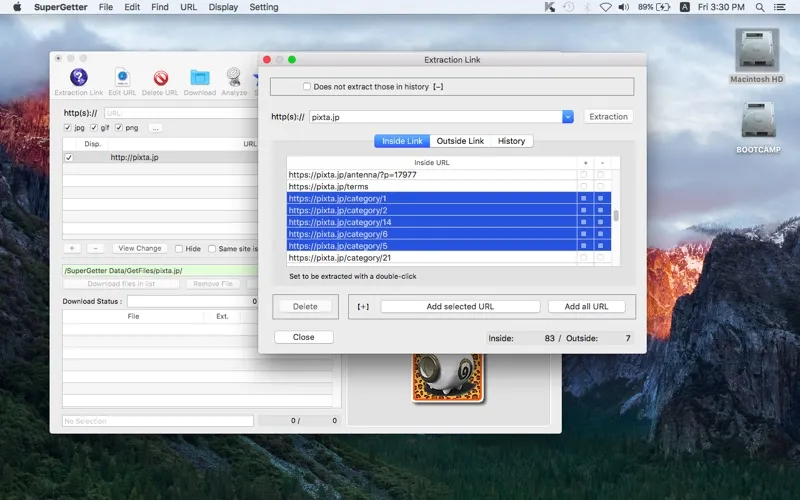Open the Display menu

[x=223, y=7]
